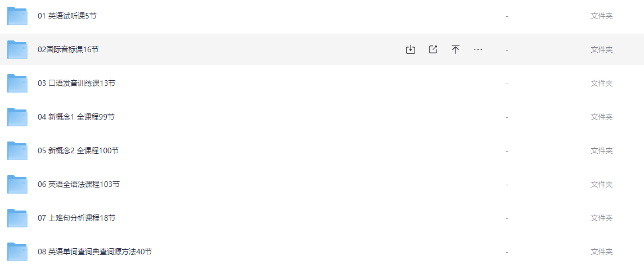Open 05 新概念2 全课程100节

pos(78,150)
